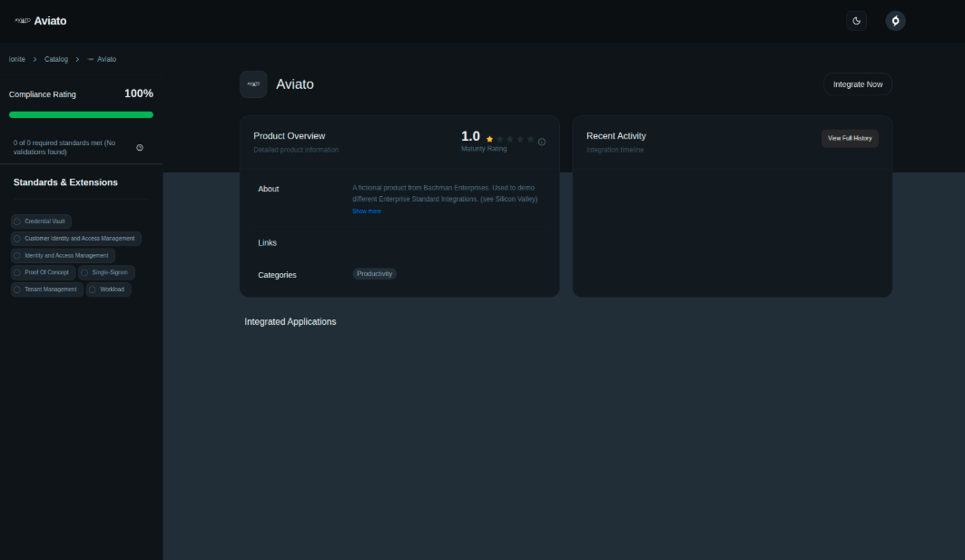Navigate to ionite breadcrumb root
Screen dimensions: 965x560
[x=17, y=59]
